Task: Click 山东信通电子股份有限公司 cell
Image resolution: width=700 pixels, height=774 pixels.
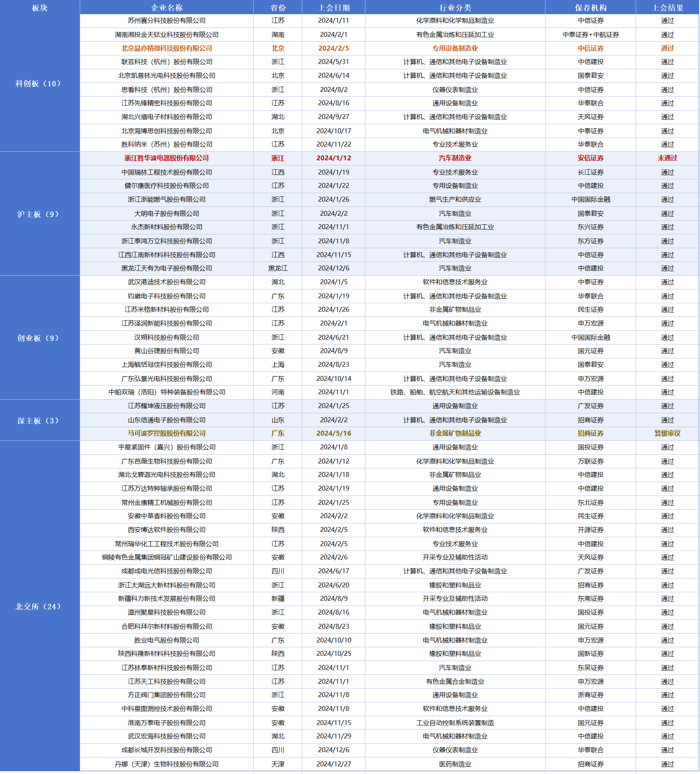Action: 167,420
